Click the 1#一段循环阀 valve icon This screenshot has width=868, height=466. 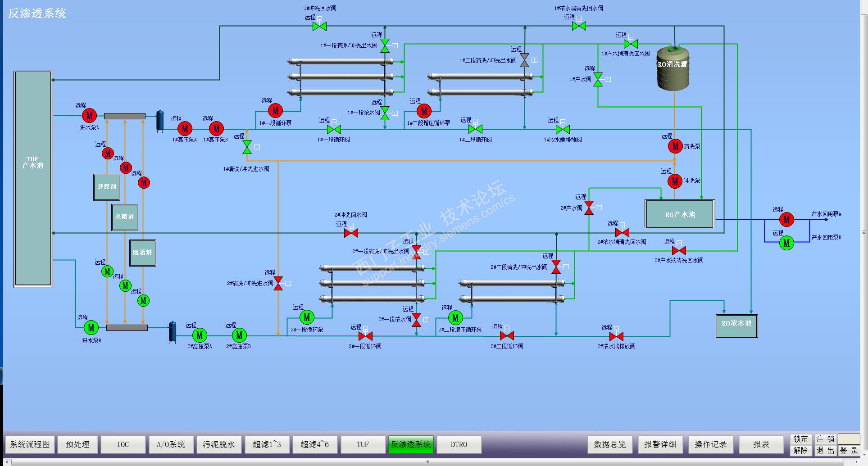click(x=334, y=130)
